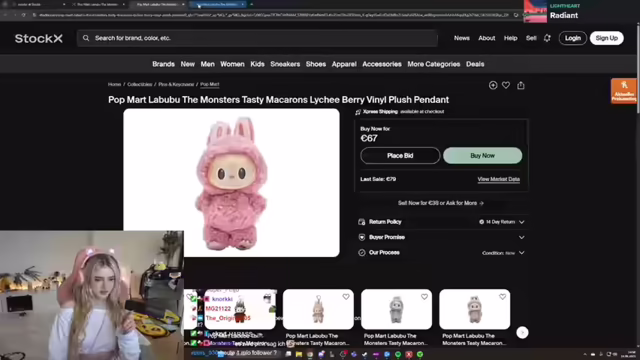Viewport: 640px width, 360px height.
Task: Click the orange Aktuelles Preisniveau badge
Action: pyautogui.click(x=624, y=91)
